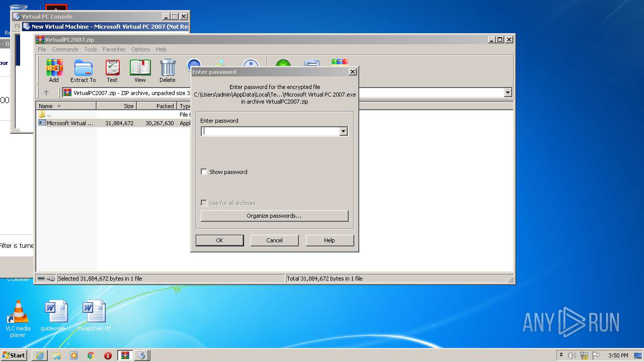This screenshot has width=644, height=362.
Task: Click the key icon in WinRAR status bar
Action: coord(51,279)
